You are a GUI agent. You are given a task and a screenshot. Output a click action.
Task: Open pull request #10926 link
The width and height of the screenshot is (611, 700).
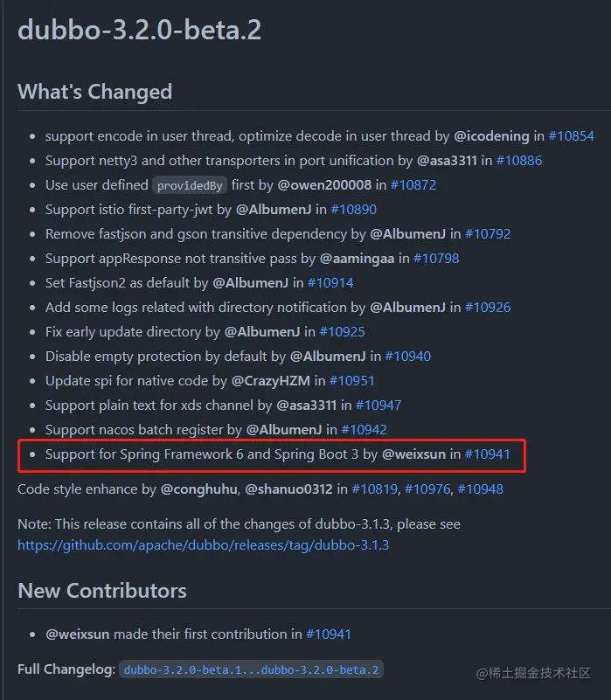[x=488, y=308]
